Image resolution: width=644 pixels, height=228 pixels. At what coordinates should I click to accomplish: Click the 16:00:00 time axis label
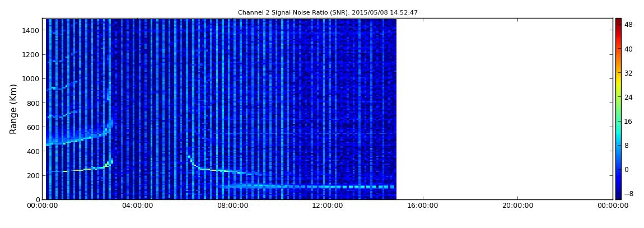(423, 206)
